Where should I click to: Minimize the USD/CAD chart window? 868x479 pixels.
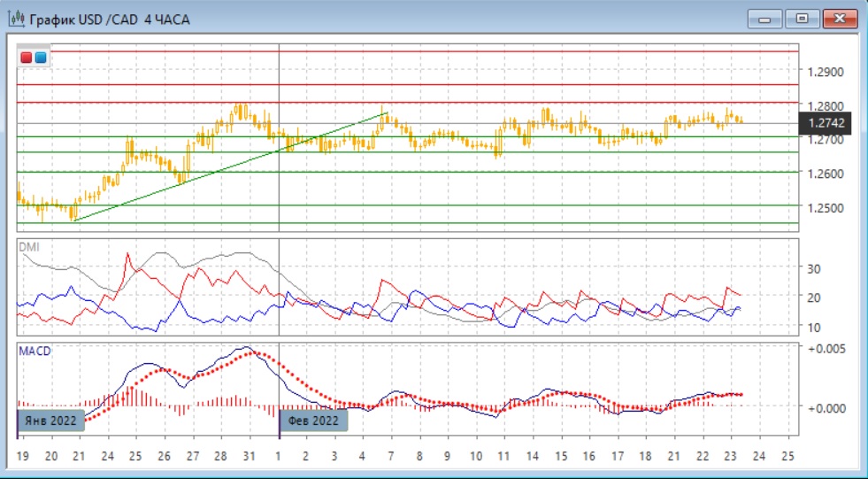point(764,19)
